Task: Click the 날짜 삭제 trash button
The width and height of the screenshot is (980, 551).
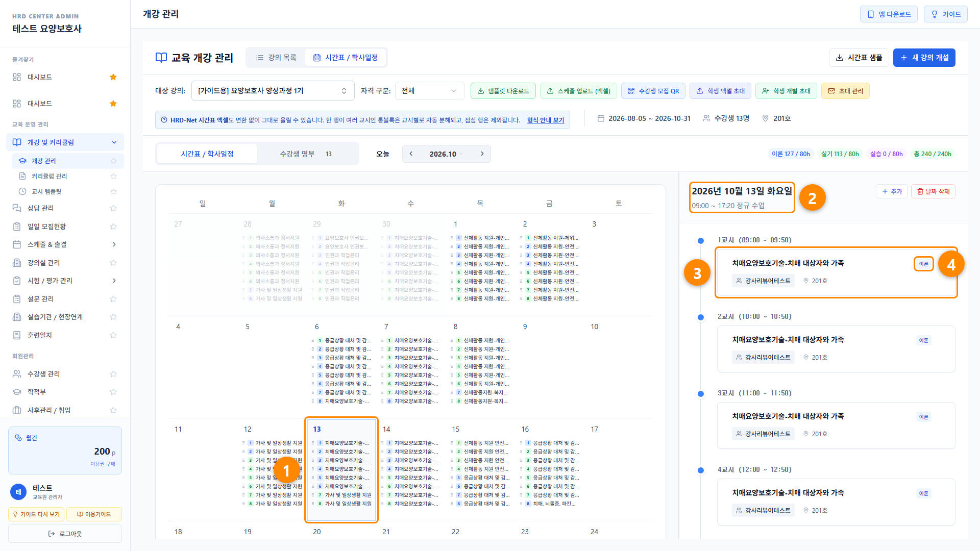Action: pos(933,191)
